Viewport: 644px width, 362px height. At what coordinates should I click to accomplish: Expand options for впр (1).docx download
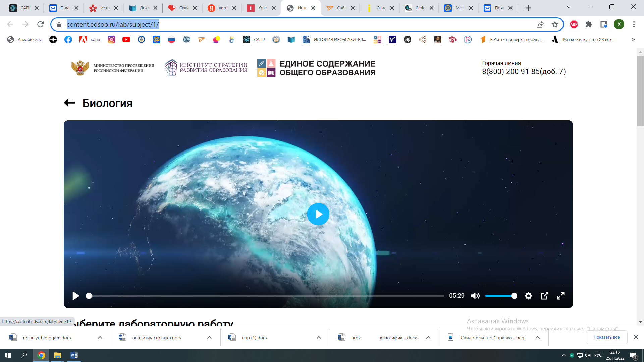tap(319, 338)
